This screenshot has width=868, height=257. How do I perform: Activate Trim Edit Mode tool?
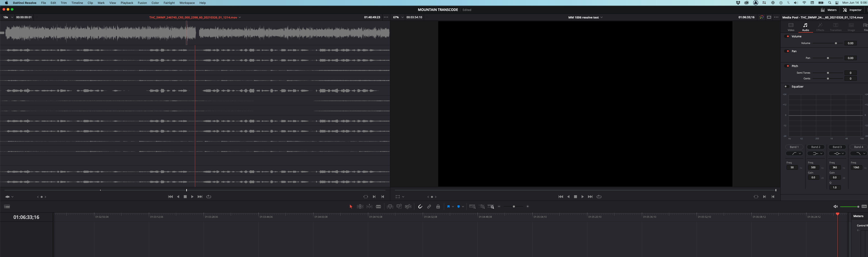click(360, 206)
